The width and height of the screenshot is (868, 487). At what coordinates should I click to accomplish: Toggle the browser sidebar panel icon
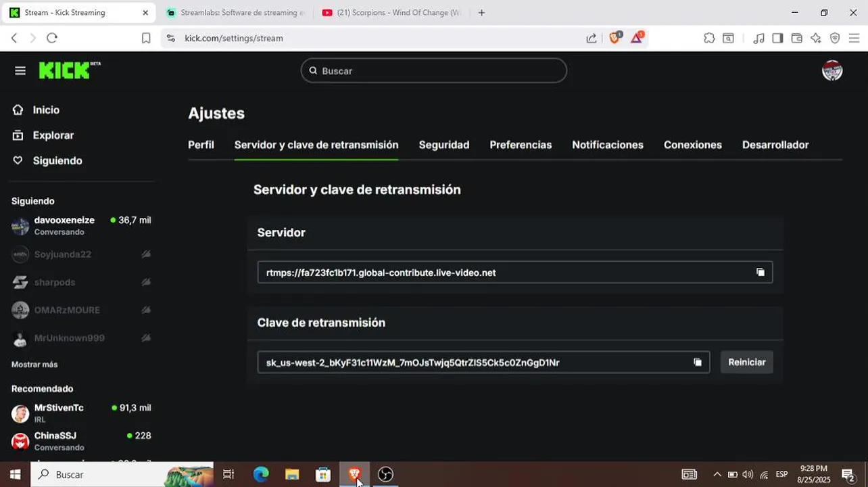[777, 39]
